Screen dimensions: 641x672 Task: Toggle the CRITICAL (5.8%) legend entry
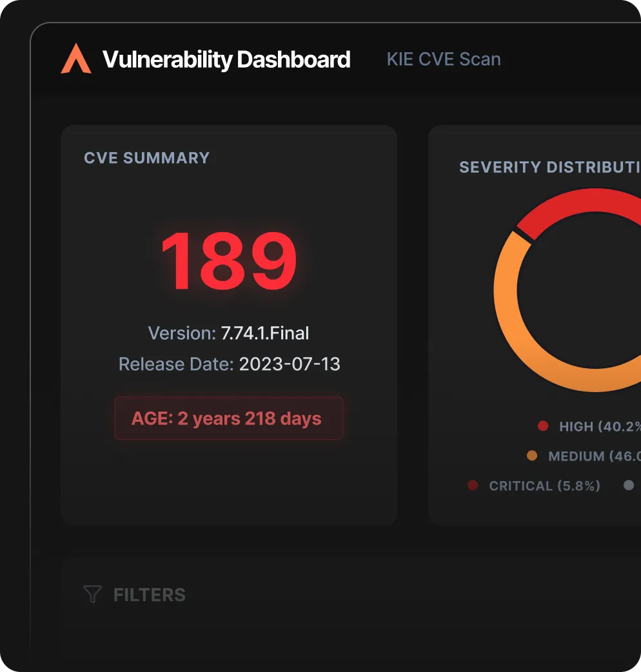[x=545, y=486]
